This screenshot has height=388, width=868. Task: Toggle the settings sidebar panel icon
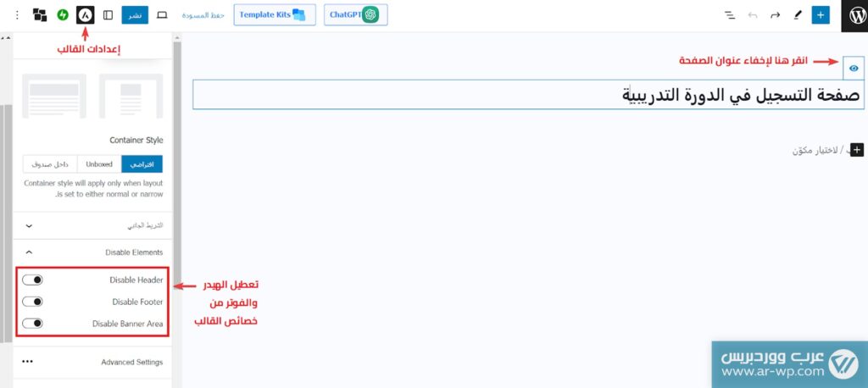pyautogui.click(x=108, y=15)
